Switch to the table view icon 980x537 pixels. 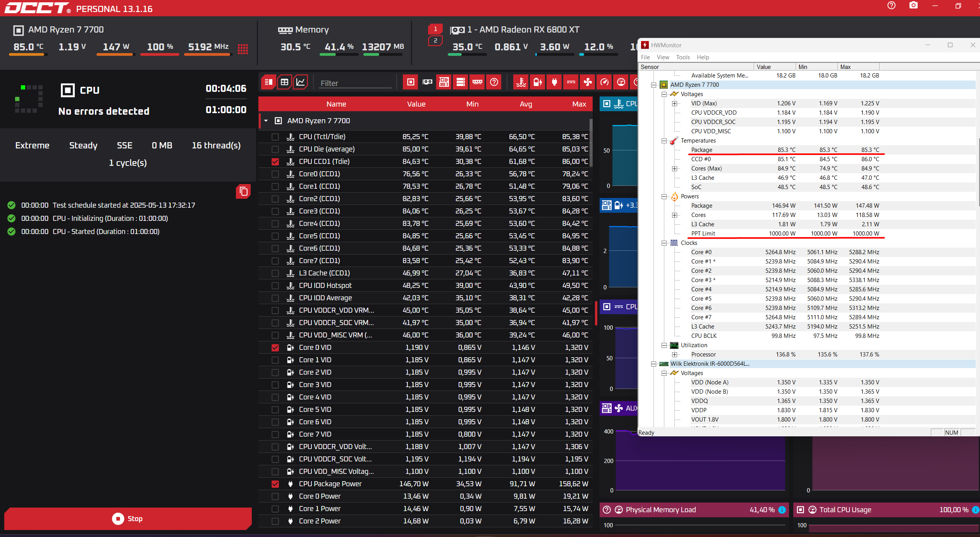284,82
